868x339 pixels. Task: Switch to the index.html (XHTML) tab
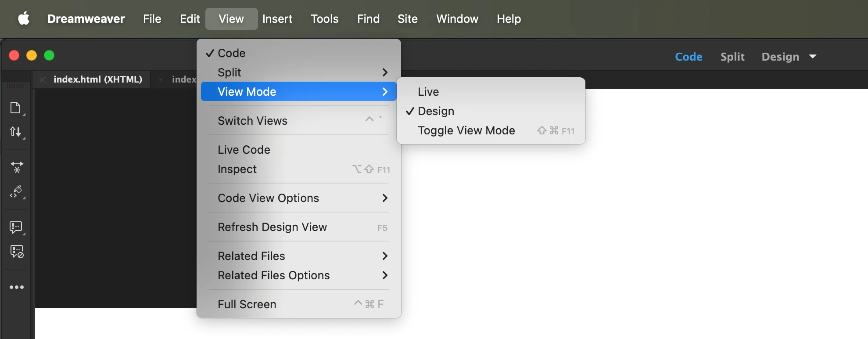98,79
